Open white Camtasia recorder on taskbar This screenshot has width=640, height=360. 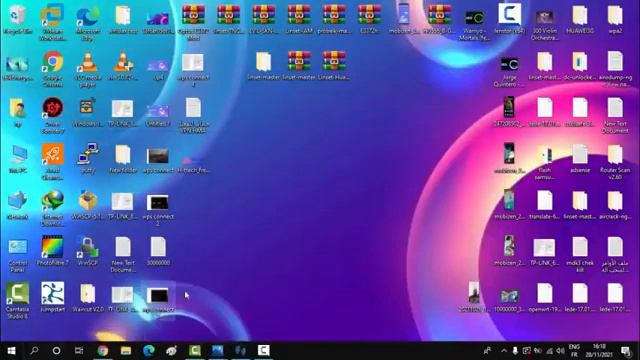[x=263, y=351]
